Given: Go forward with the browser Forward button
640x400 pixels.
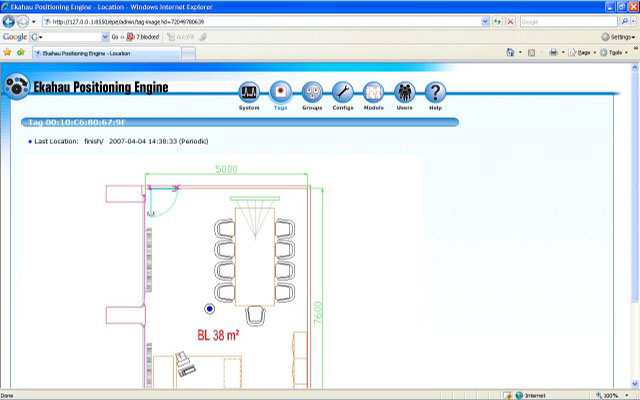Looking at the screenshot, I should click(22, 21).
